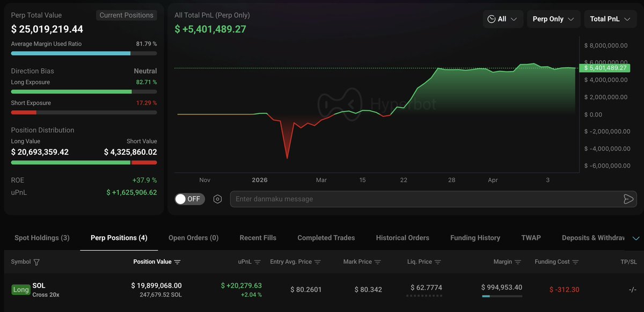Toggle the danmaku OFF switch
The image size is (644, 312).
[x=189, y=199]
